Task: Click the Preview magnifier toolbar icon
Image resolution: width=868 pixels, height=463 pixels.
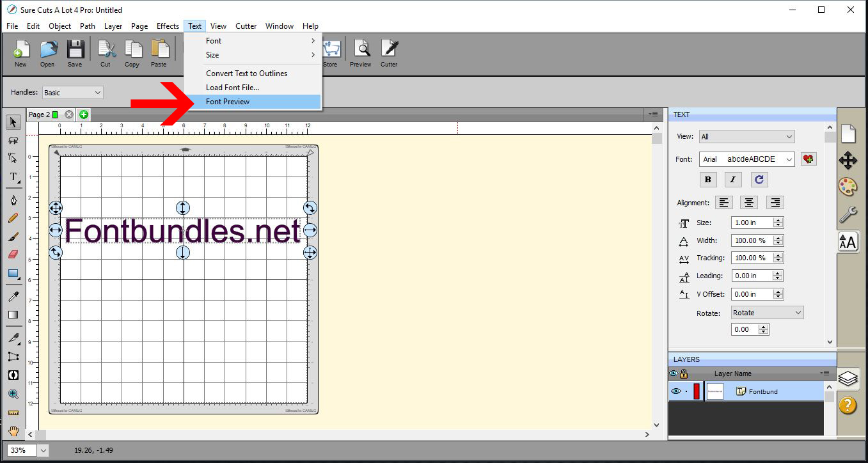Action: pos(361,52)
